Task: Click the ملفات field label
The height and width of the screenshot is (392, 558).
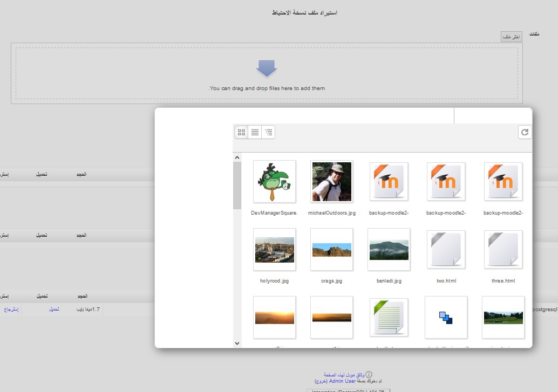Action: [x=534, y=34]
